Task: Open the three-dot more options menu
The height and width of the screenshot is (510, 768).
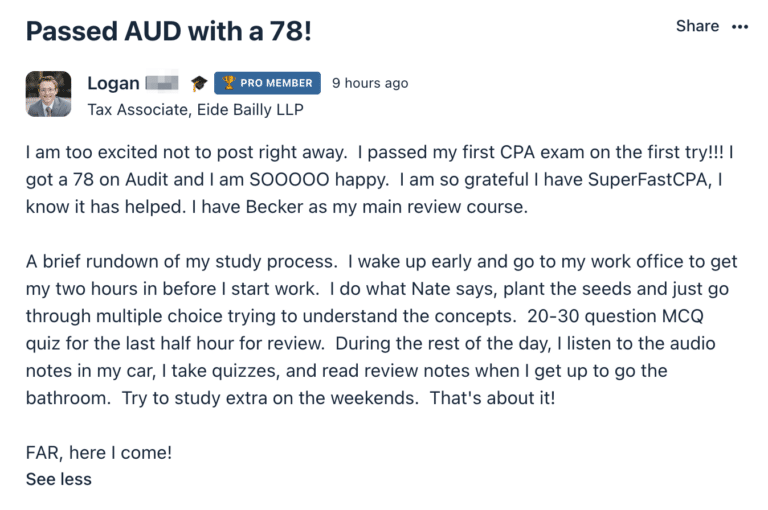Action: pyautogui.click(x=740, y=26)
